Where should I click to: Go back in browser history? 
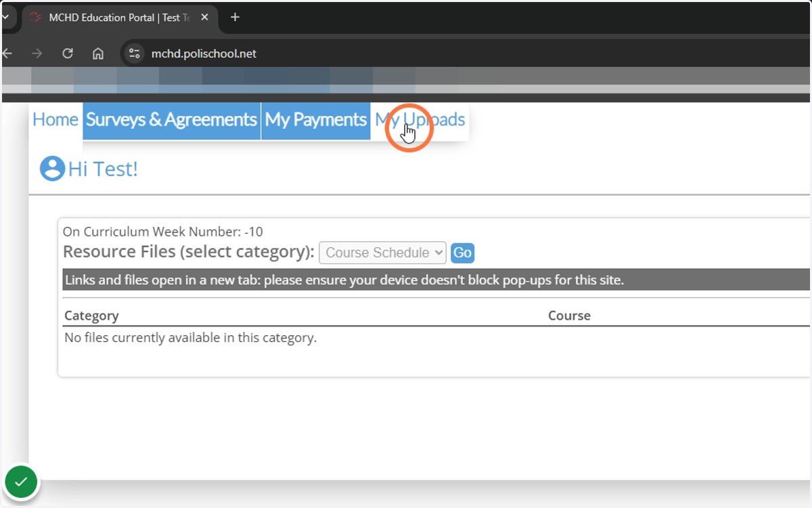[x=7, y=54]
